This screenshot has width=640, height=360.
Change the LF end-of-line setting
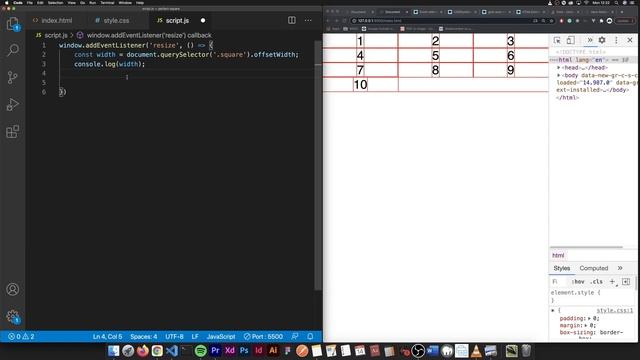(x=195, y=336)
